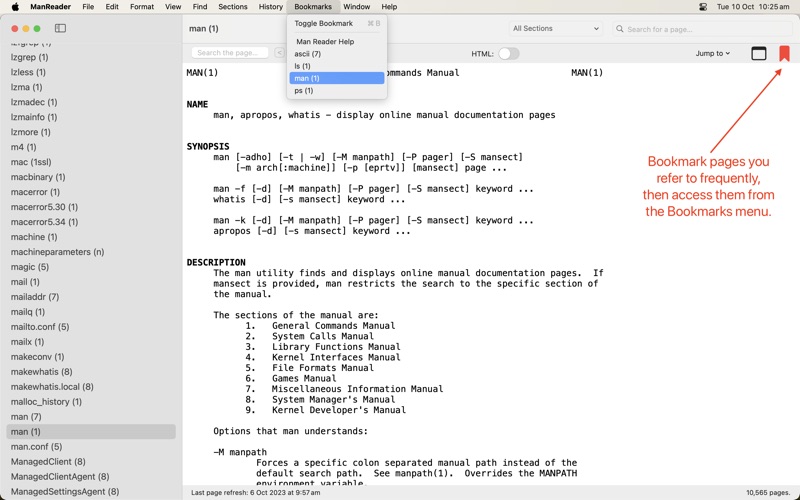Open the Help menu
This screenshot has width=800, height=500.
(x=389, y=7)
